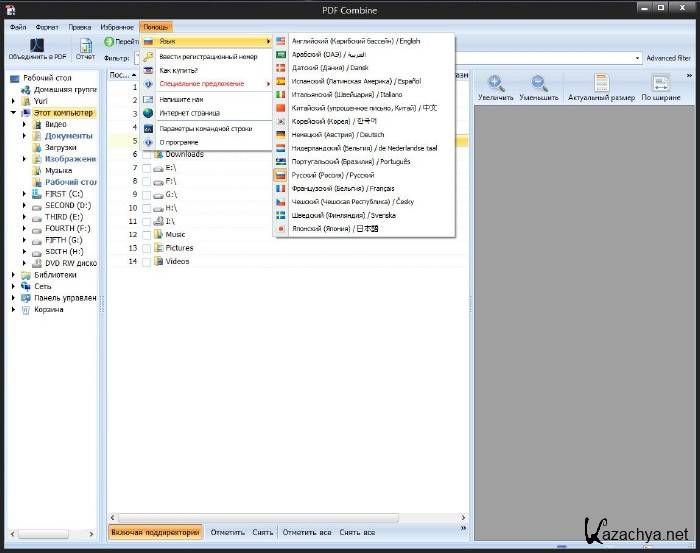The image size is (700, 553).
Task: Tick the checkbox next to Pictures
Action: [x=146, y=248]
